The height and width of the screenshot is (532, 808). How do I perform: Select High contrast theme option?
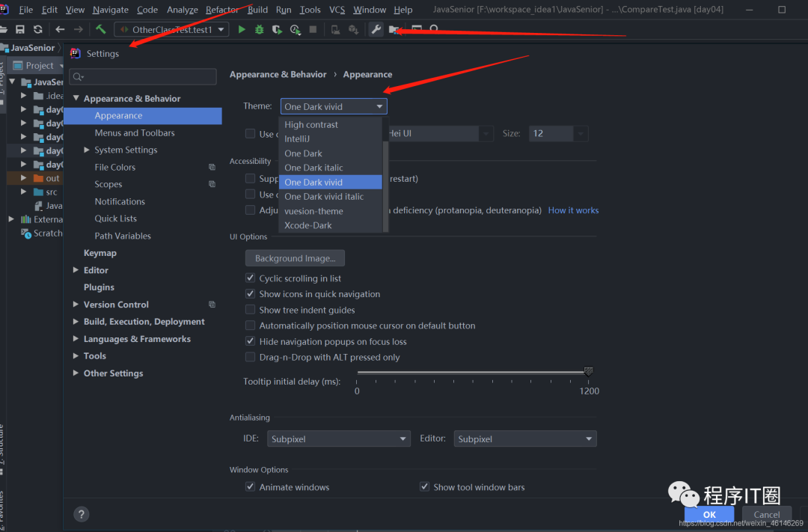[x=331, y=124]
